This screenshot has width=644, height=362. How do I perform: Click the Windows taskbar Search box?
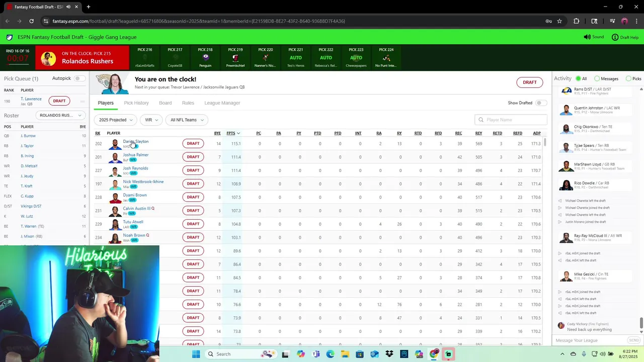[241, 354]
